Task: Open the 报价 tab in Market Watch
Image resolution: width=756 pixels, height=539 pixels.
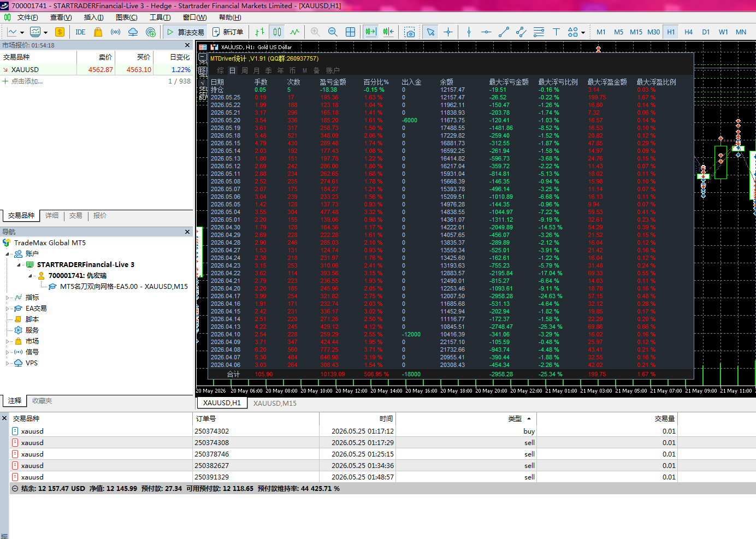Action: [100, 216]
